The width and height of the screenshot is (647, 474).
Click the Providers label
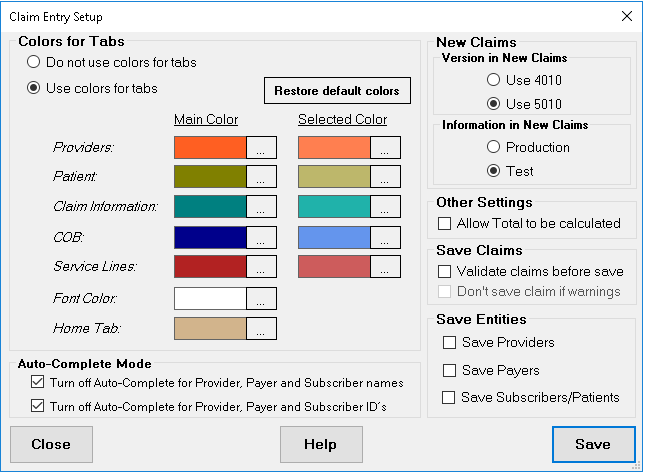83,147
